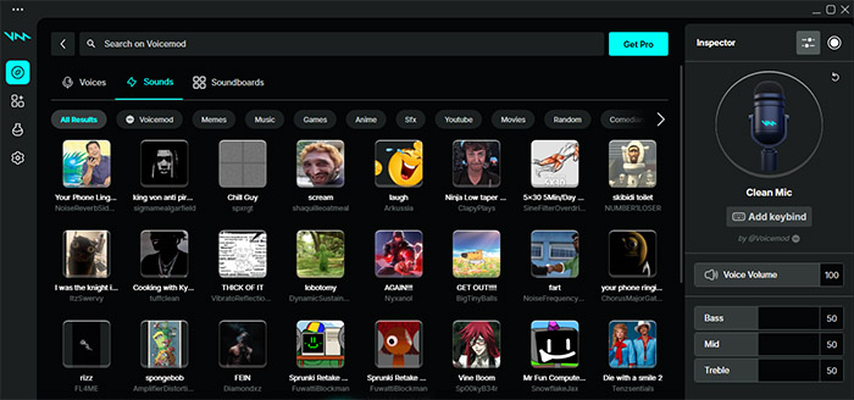Play the GET OUT!!!! sound thumbnail
The image size is (854, 400).
[x=477, y=253]
